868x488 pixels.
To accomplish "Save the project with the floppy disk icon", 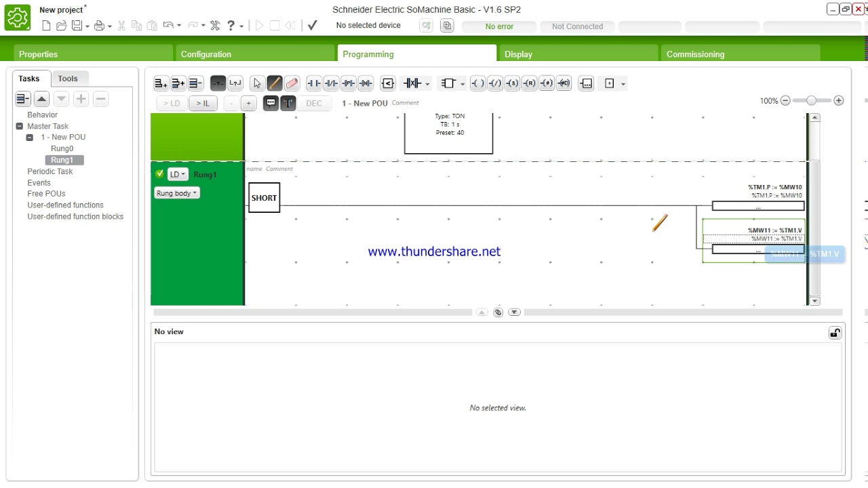I will point(77,26).
